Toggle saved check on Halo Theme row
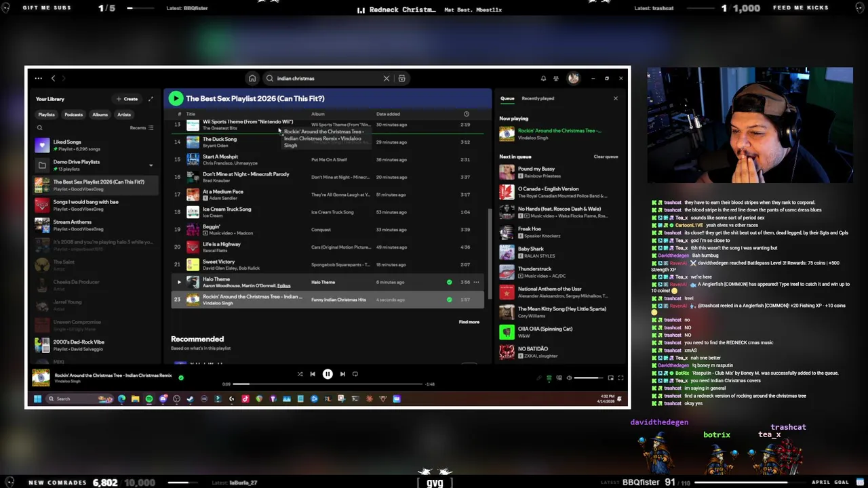 (449, 282)
